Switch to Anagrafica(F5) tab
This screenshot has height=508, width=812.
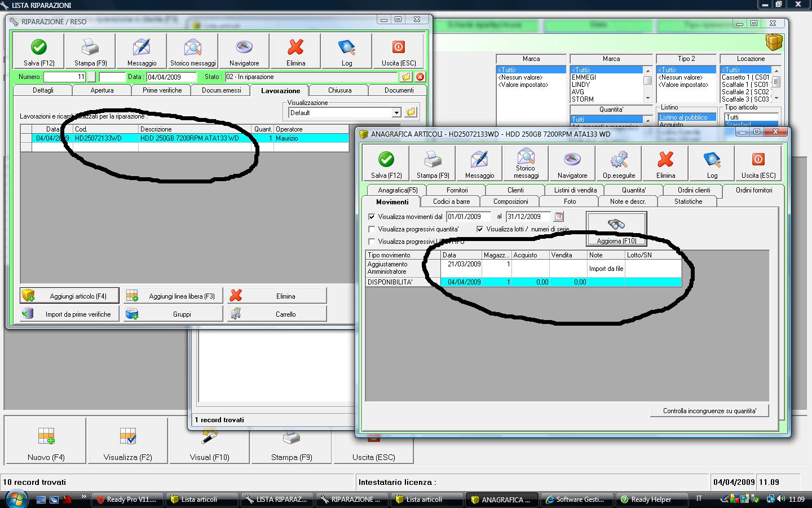tap(398, 190)
